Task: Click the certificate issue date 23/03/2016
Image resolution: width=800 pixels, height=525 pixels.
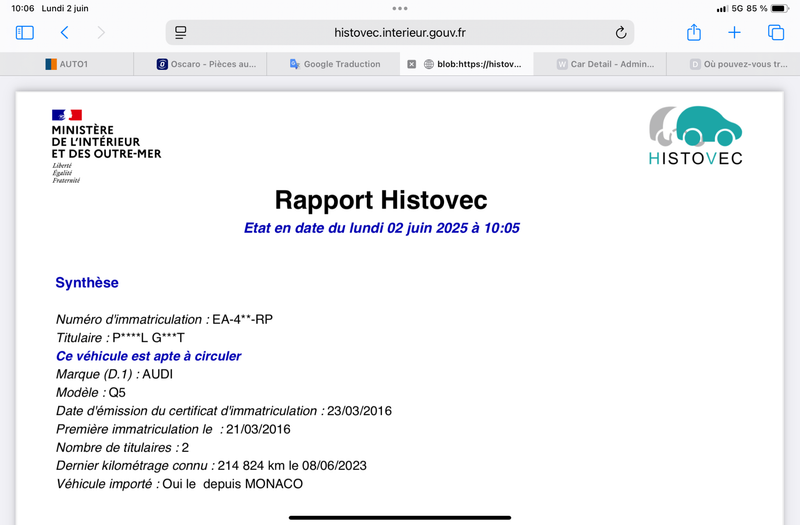Action: tap(359, 411)
